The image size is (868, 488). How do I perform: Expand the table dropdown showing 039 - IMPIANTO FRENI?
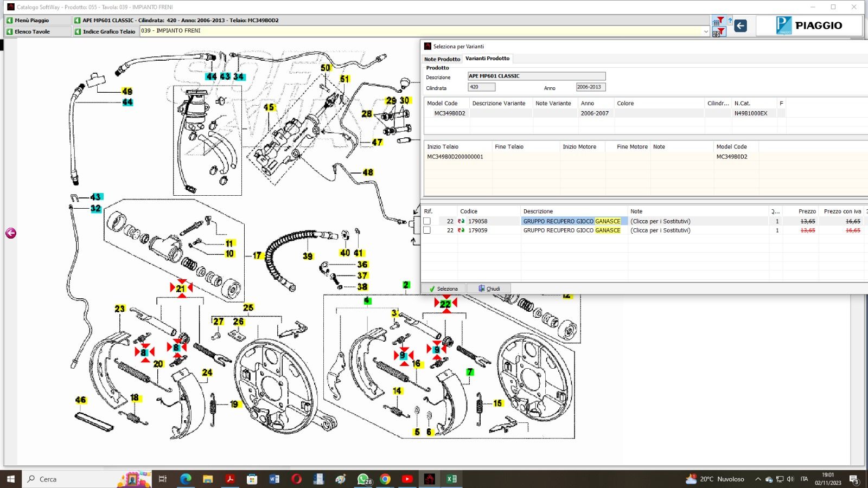(706, 31)
